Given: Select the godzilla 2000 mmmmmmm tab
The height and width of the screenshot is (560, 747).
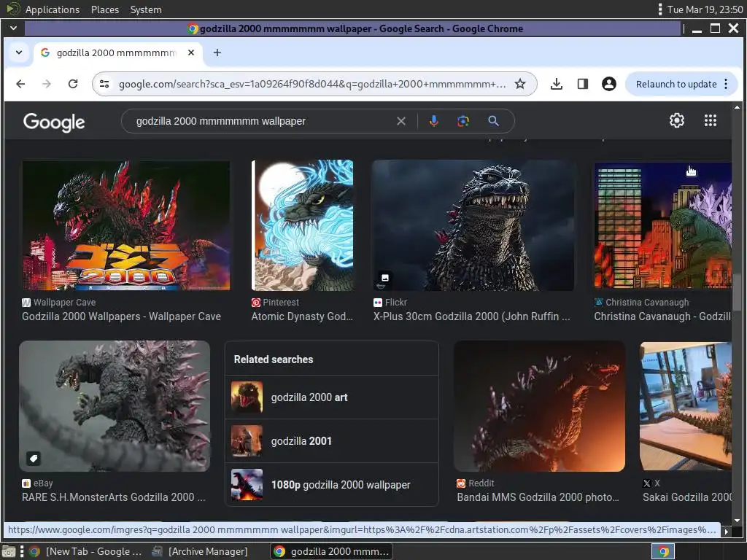Looking at the screenshot, I should pyautogui.click(x=117, y=52).
